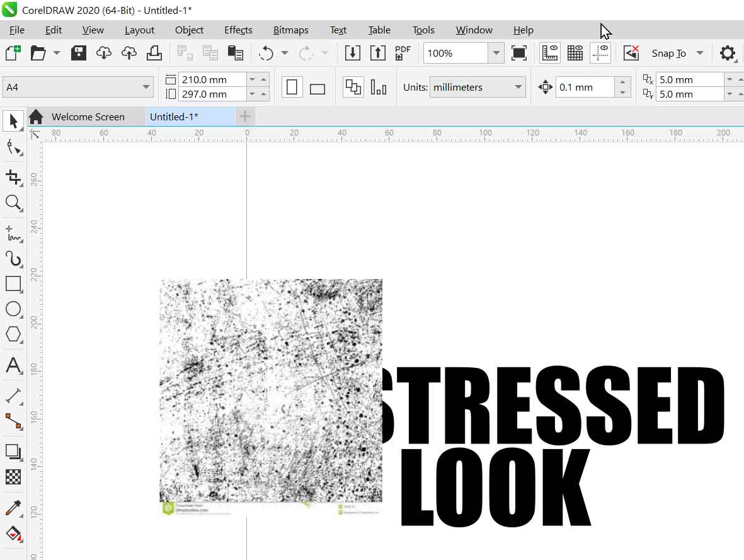Open the View menu

(x=93, y=30)
